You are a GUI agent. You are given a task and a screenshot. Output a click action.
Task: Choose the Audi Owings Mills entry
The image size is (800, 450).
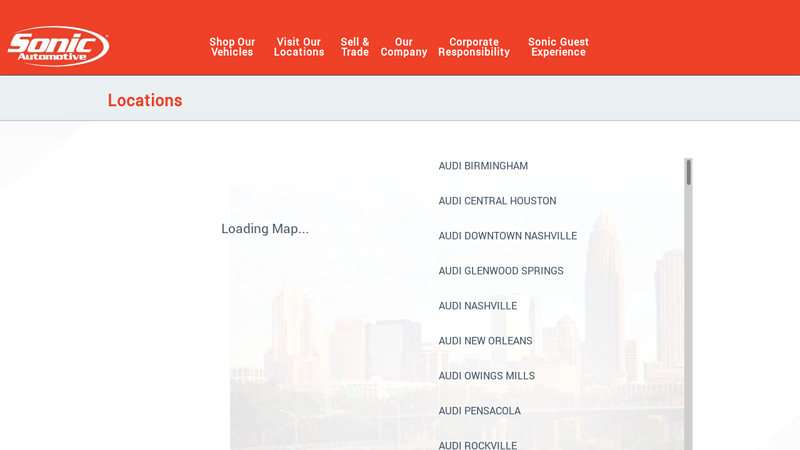point(487,376)
